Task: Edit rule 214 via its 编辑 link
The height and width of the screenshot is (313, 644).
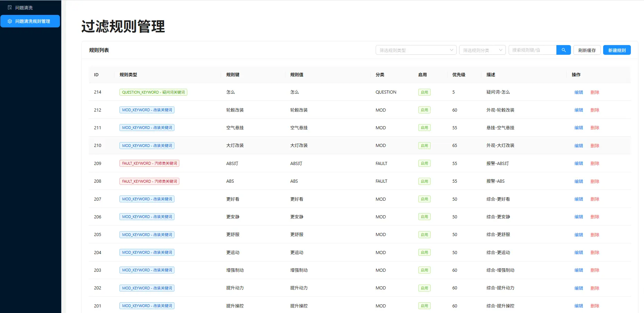Action: point(579,92)
